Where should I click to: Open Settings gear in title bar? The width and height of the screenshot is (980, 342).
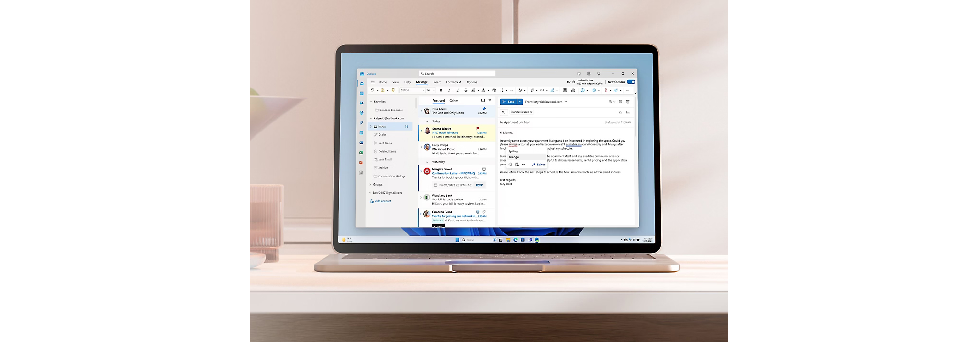589,74
